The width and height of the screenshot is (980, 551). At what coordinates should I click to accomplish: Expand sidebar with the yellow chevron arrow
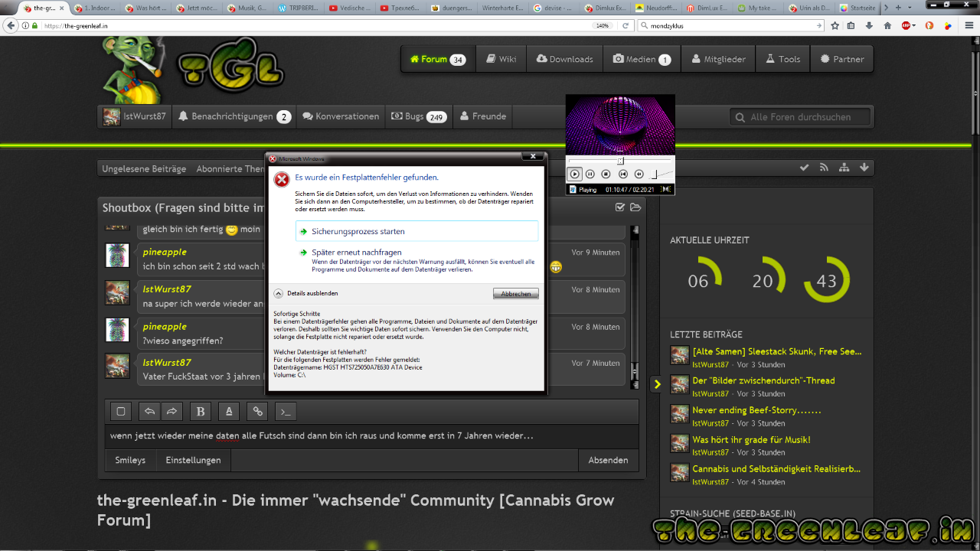tap(657, 384)
